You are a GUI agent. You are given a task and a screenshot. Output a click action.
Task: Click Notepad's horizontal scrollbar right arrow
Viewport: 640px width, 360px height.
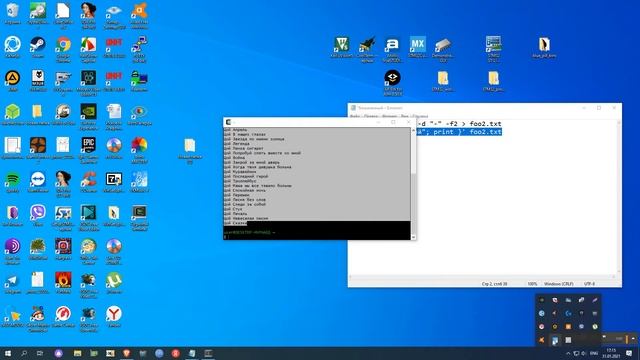tap(613, 277)
